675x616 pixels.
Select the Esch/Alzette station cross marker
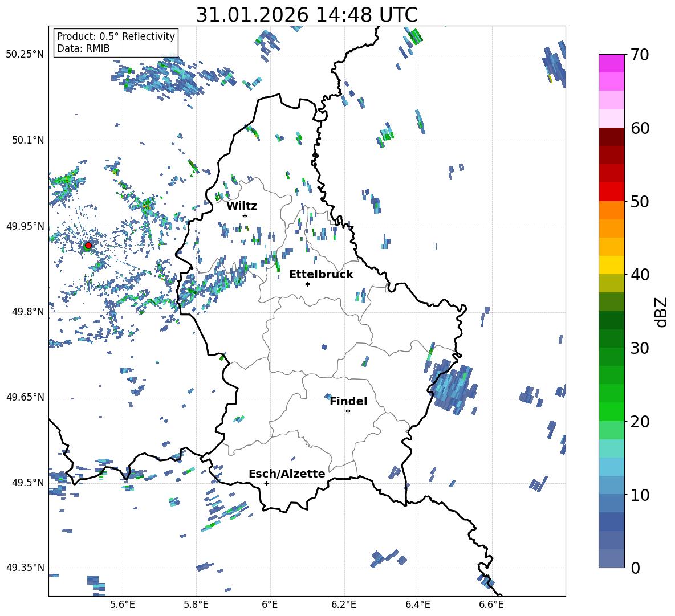(266, 483)
